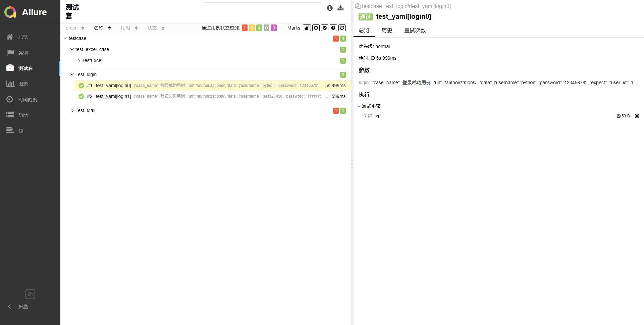Expand the Test_Mall node
The image size is (644, 325).
[72, 111]
